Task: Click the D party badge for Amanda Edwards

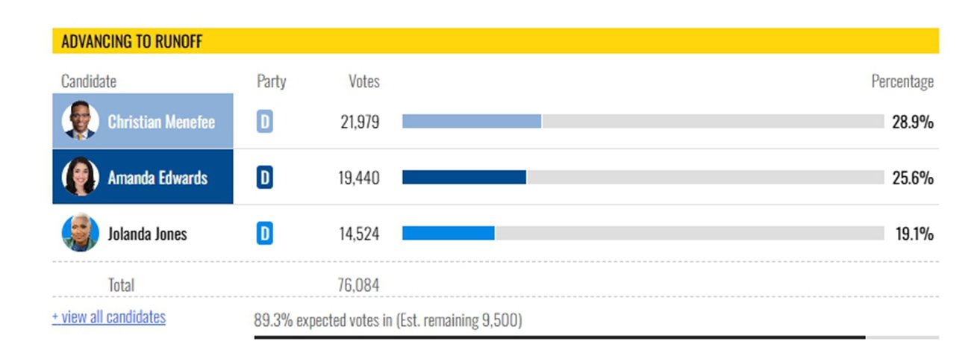Action: 264,178
